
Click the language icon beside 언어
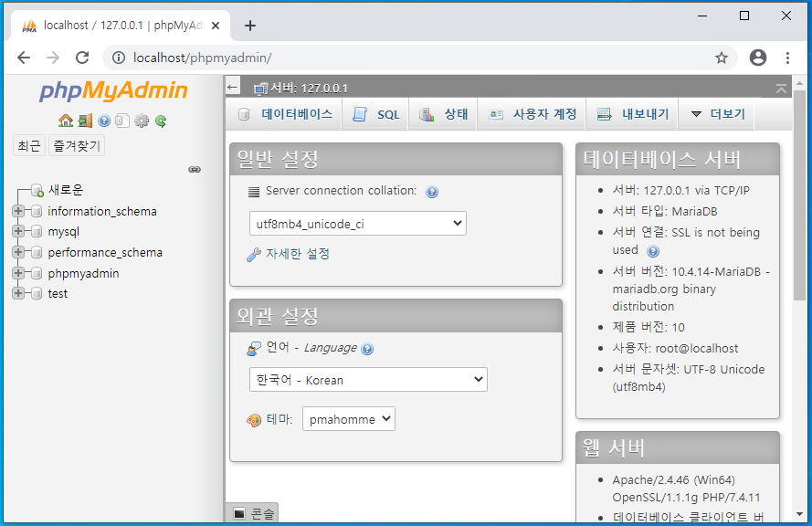pyautogui.click(x=254, y=349)
